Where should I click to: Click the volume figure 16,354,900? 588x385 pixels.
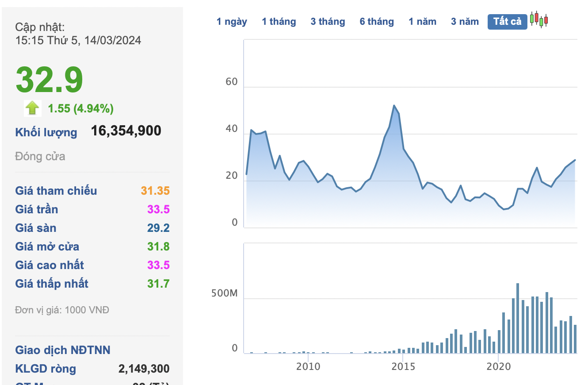tap(126, 131)
